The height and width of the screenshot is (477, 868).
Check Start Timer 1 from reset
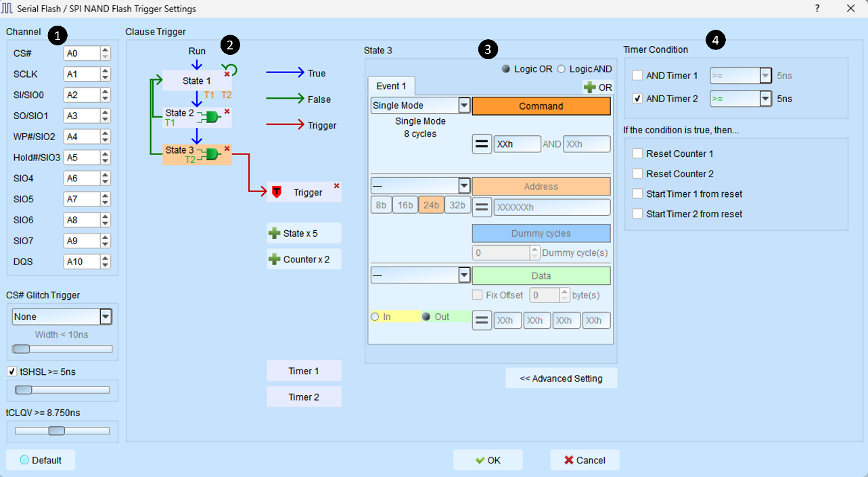(x=637, y=194)
